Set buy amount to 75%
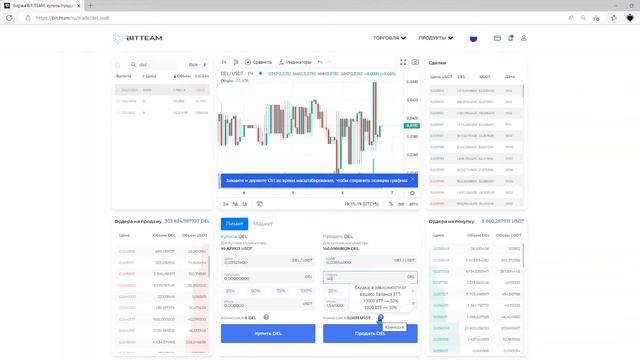 280,291
